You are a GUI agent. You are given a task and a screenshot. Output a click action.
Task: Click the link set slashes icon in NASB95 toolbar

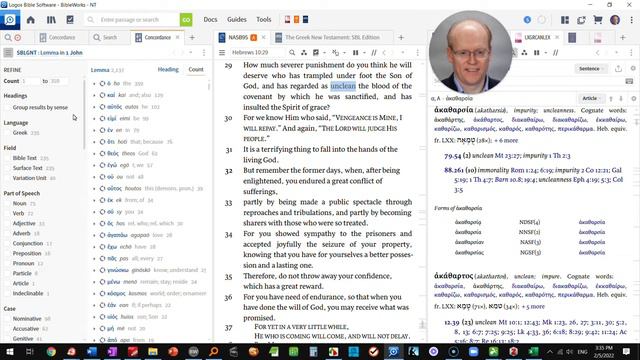click(x=374, y=53)
